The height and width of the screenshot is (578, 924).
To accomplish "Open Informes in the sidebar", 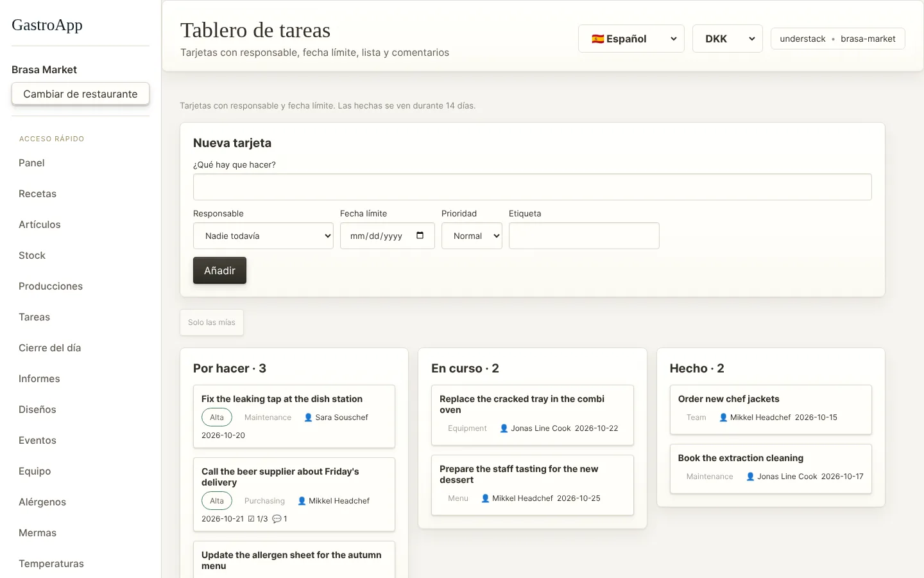I will point(39,379).
